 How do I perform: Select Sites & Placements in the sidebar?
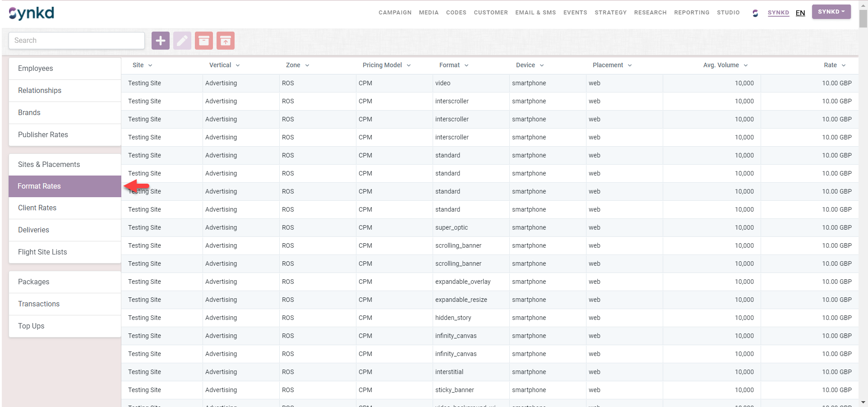coord(49,165)
